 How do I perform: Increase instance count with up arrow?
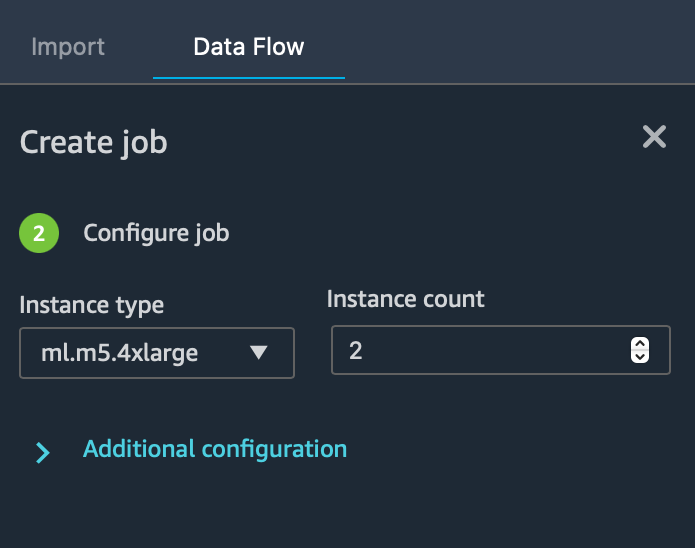click(640, 344)
